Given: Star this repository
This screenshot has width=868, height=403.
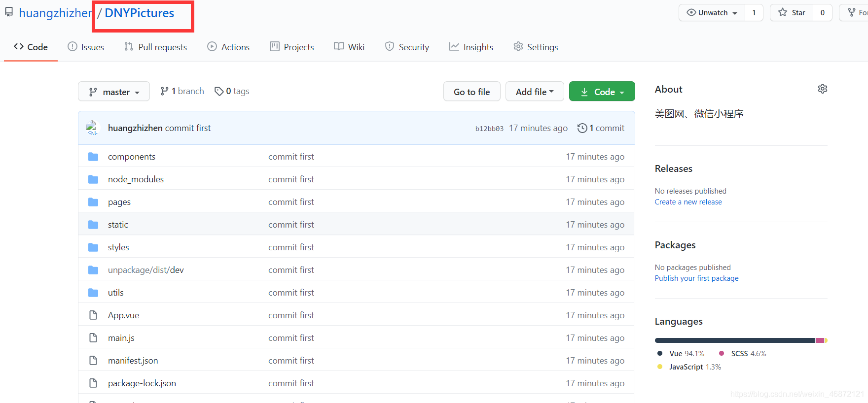Looking at the screenshot, I should tap(792, 13).
